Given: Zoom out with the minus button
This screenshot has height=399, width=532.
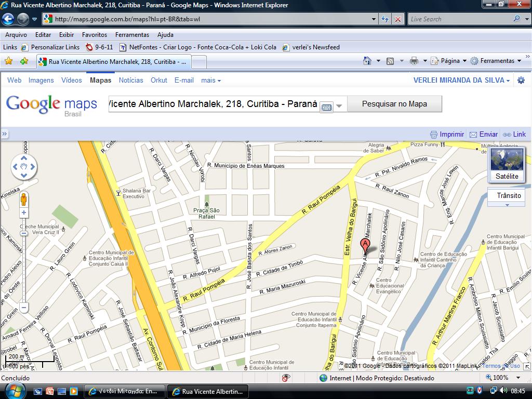Looking at the screenshot, I should [x=24, y=308].
